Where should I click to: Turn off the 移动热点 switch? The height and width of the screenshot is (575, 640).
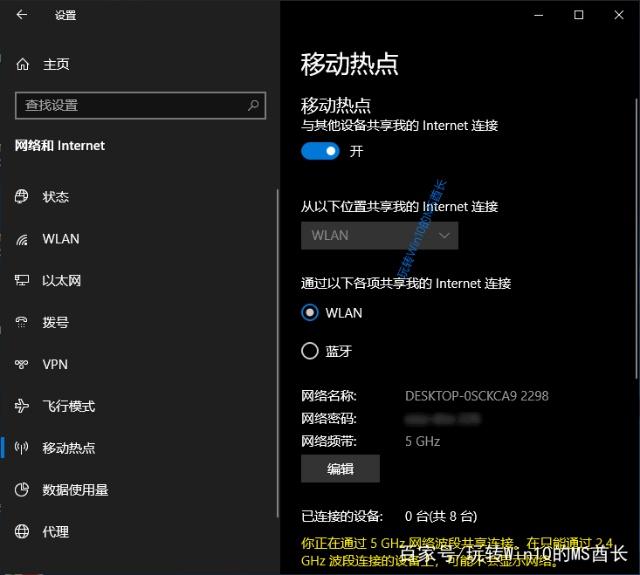point(320,151)
